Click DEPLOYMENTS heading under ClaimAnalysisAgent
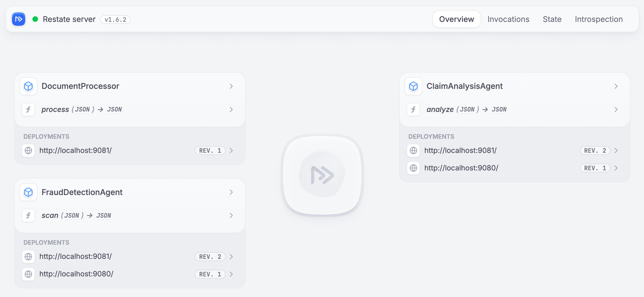This screenshot has width=644, height=297. 431,137
